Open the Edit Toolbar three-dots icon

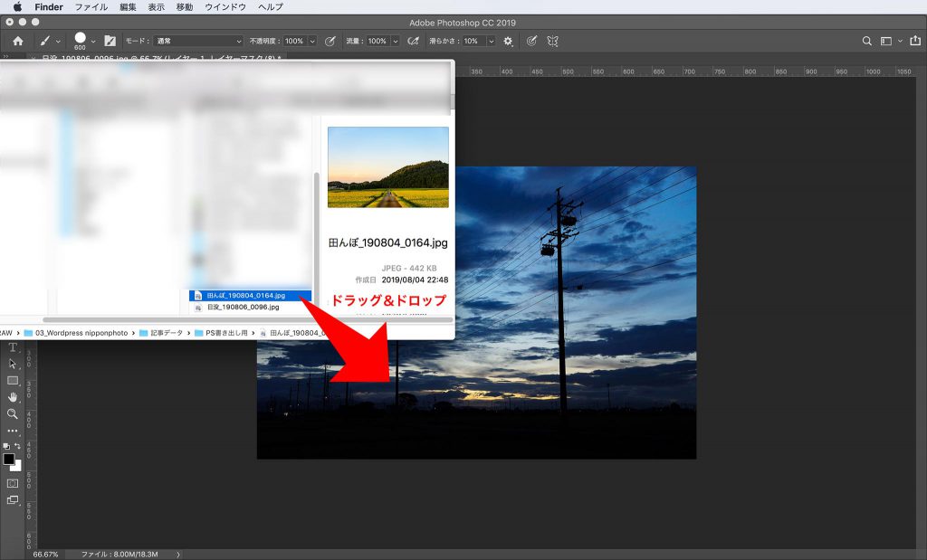point(13,431)
